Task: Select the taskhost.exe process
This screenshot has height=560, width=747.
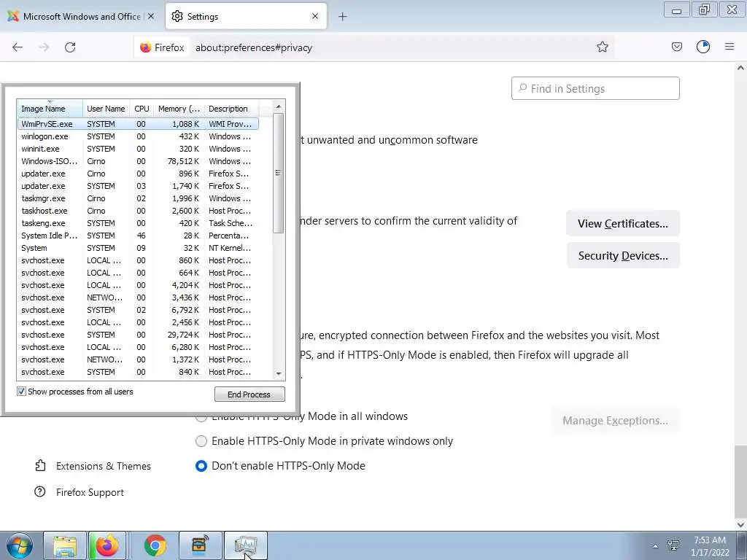Action: click(x=138, y=211)
